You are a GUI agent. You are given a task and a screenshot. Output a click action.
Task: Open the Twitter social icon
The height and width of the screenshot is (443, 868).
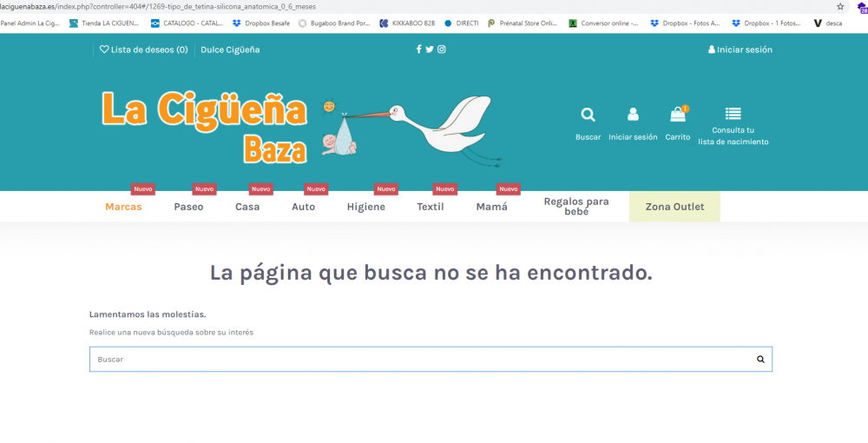point(430,50)
